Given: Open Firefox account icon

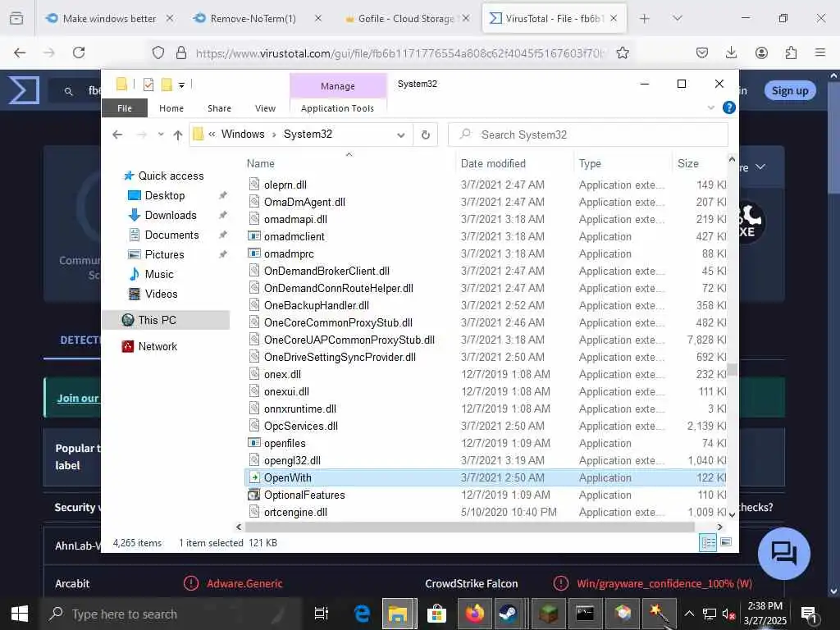Looking at the screenshot, I should pos(760,52).
